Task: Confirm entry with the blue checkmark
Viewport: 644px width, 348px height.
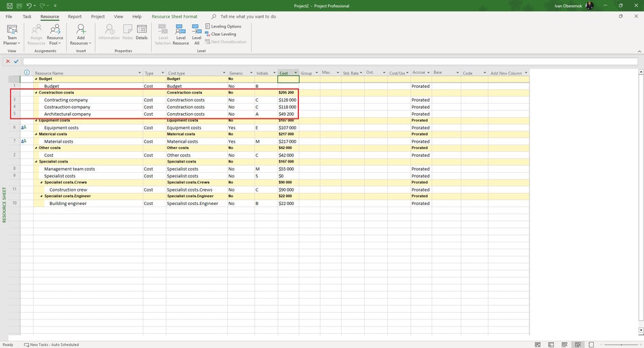Action: (x=16, y=61)
